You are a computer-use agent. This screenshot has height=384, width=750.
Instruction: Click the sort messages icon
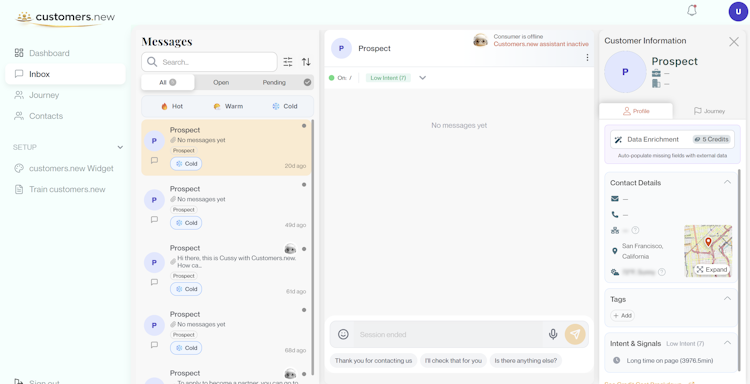coord(306,62)
